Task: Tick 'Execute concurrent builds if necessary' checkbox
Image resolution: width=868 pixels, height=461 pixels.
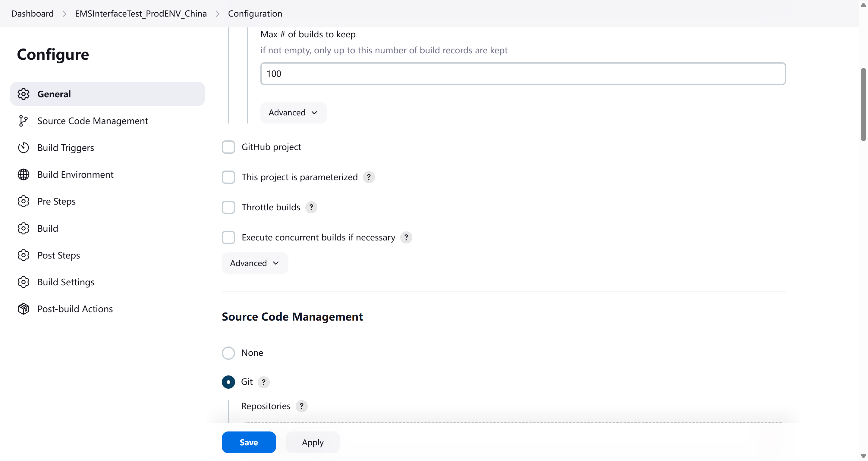Action: (x=228, y=237)
